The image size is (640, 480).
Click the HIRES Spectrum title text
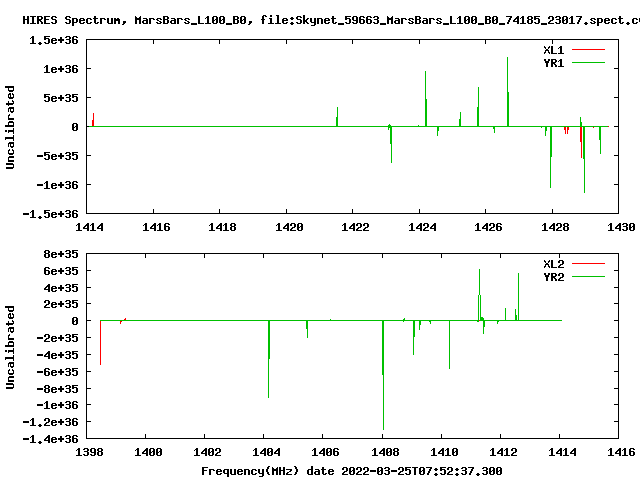331,20
